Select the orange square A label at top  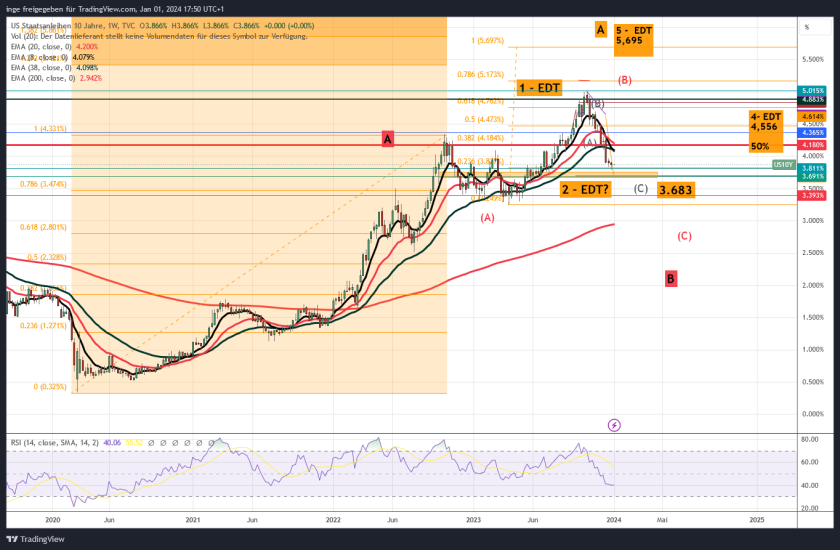tap(600, 29)
